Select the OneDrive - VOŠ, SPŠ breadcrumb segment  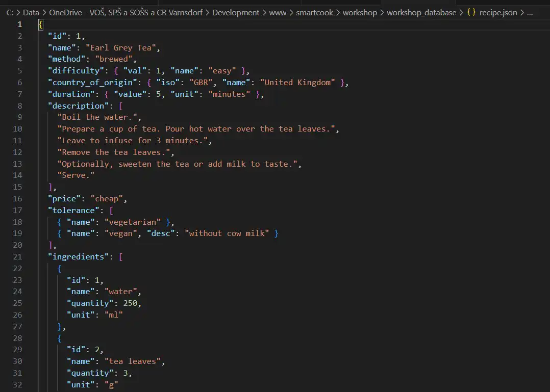tap(126, 13)
